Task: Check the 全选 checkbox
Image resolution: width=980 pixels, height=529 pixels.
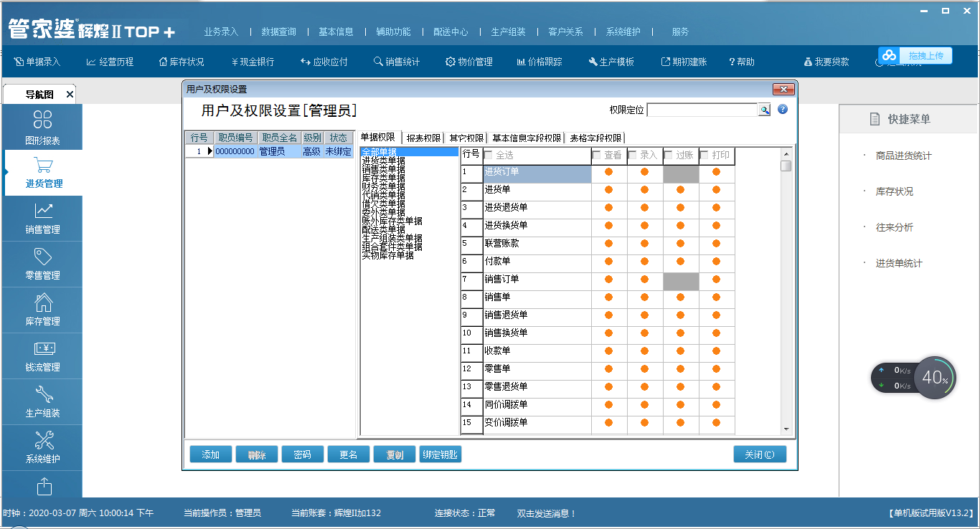Action: point(489,155)
